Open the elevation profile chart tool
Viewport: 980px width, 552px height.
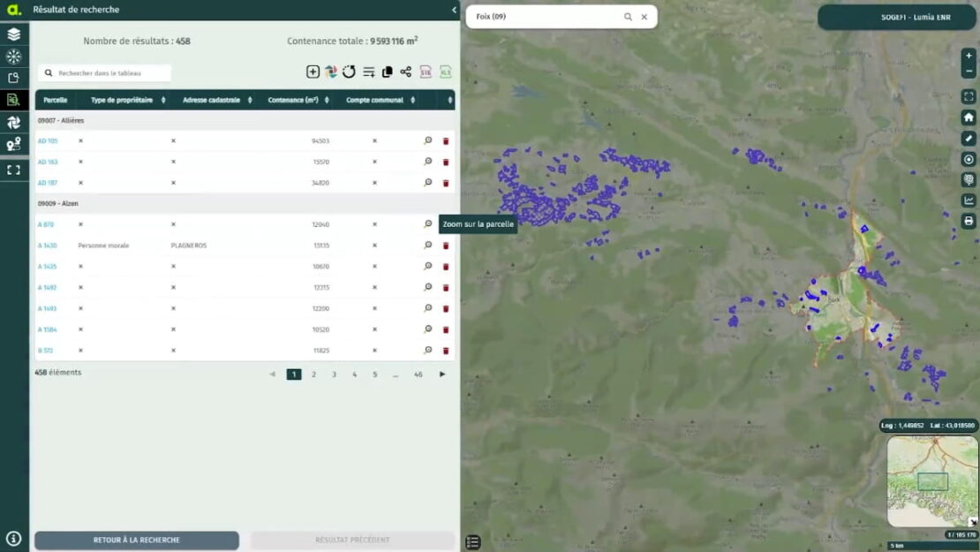pos(969,200)
